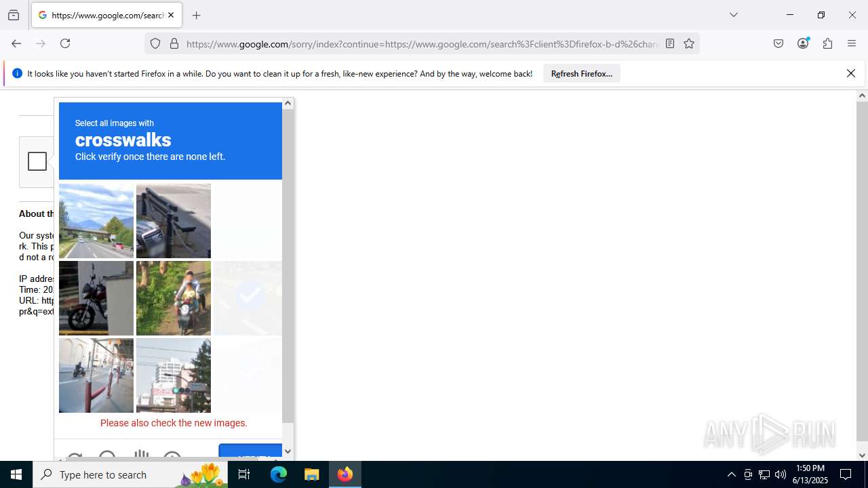This screenshot has width=868, height=488.
Task: Select the park bench captcha image
Action: click(x=174, y=221)
